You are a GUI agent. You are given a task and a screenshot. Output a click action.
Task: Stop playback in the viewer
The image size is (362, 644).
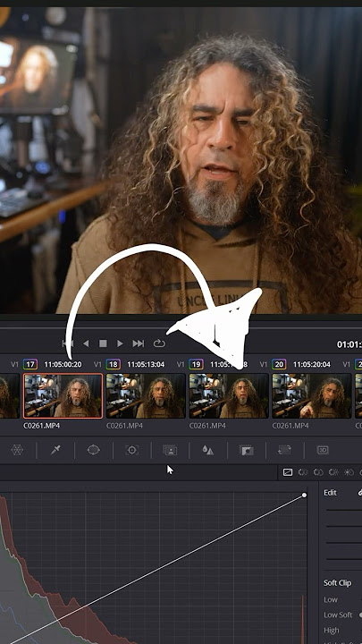[x=103, y=343]
